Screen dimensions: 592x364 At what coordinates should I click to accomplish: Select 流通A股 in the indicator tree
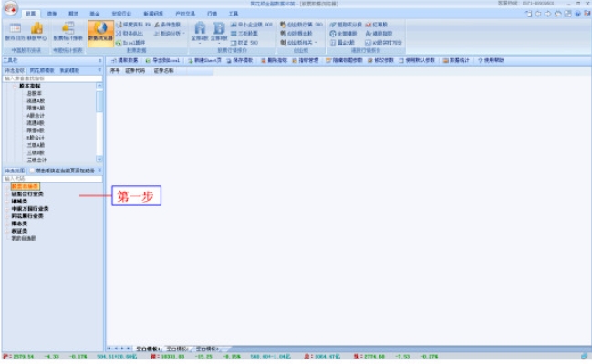tap(36, 100)
